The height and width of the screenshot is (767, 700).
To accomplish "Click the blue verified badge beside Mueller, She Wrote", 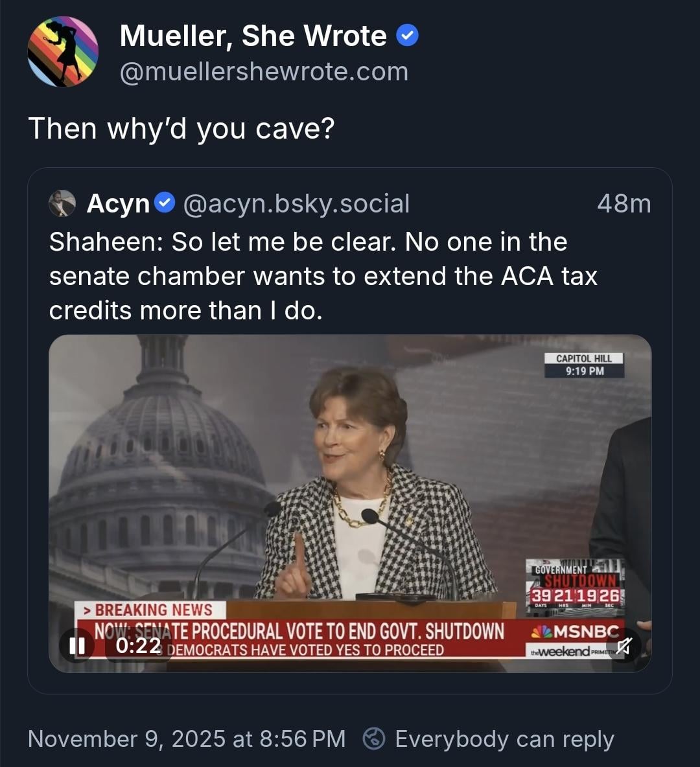I will tap(407, 36).
